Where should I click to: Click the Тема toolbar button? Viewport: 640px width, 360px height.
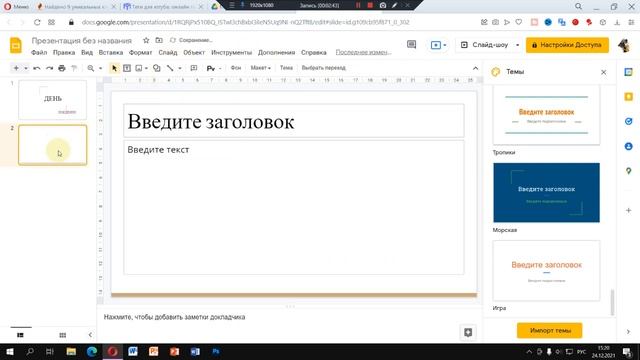286,68
